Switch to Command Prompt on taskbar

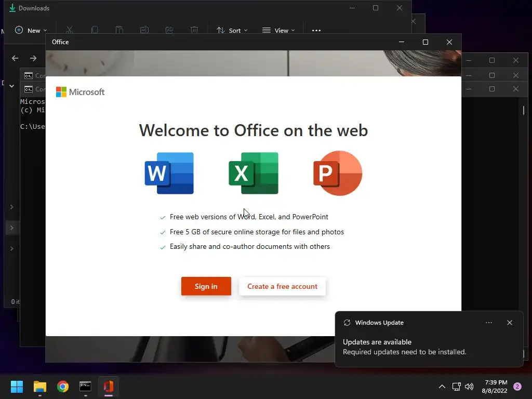[86, 387]
